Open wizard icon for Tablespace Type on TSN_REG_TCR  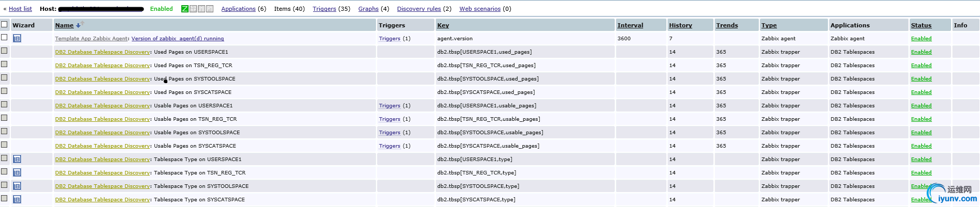(17, 172)
